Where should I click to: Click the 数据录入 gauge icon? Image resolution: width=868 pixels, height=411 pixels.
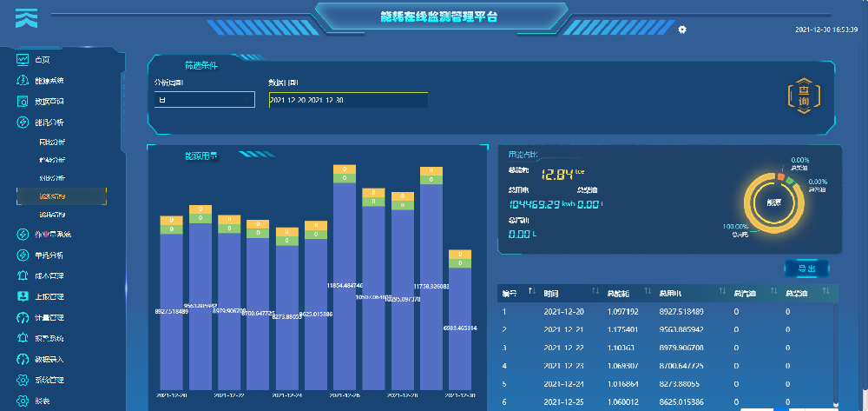23,359
